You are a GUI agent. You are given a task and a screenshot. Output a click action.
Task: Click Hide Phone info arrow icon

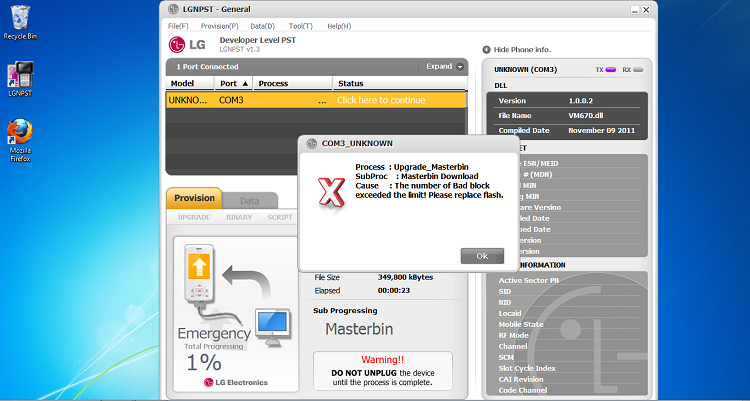pyautogui.click(x=486, y=50)
